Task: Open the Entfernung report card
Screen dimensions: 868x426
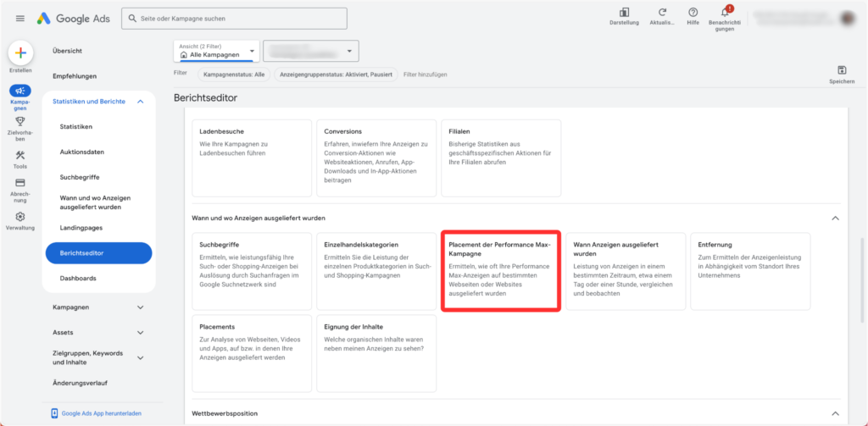Action: [750, 271]
